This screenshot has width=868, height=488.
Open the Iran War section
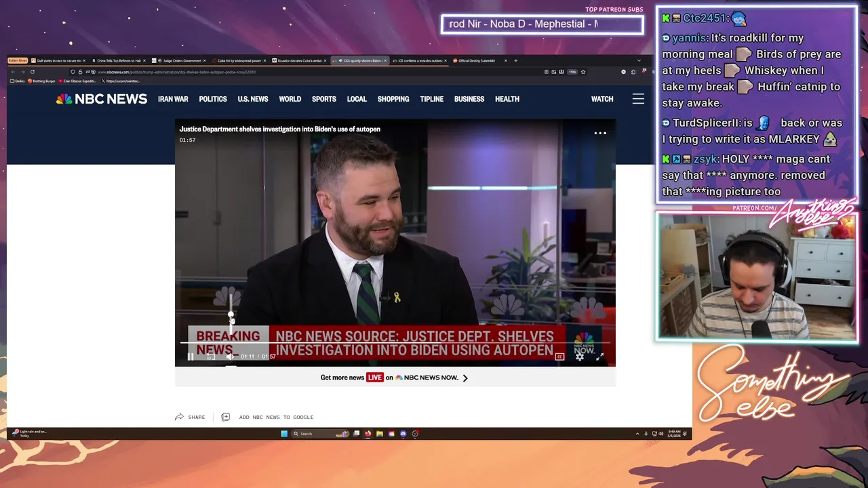point(173,99)
